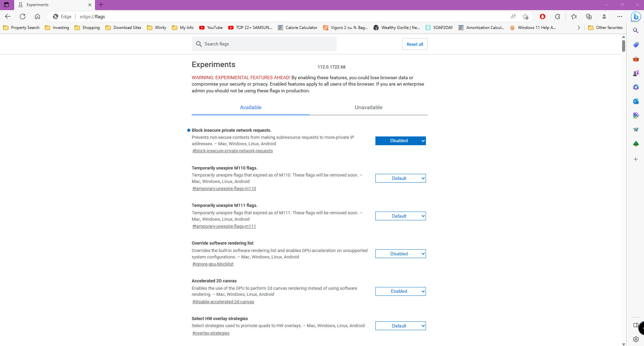Open the Collections icon

[589, 17]
